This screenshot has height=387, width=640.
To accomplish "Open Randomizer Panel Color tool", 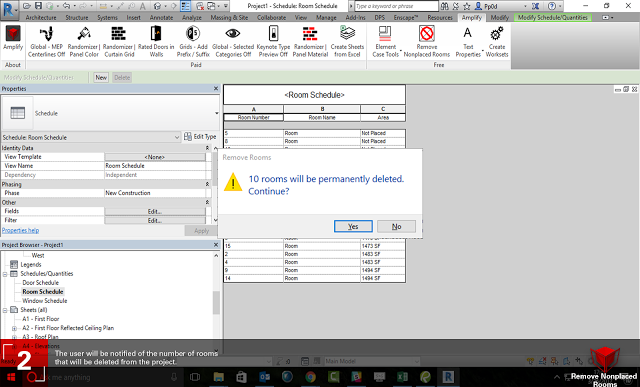I will tap(84, 41).
